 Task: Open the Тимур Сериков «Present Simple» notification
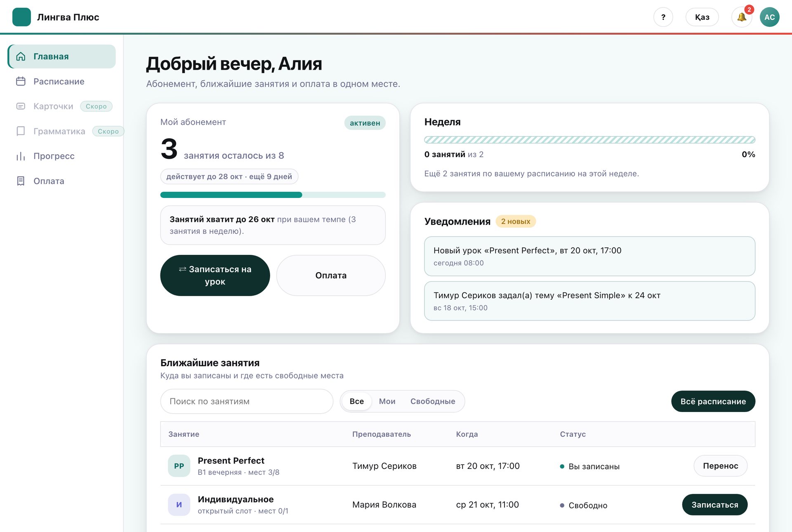click(x=590, y=301)
